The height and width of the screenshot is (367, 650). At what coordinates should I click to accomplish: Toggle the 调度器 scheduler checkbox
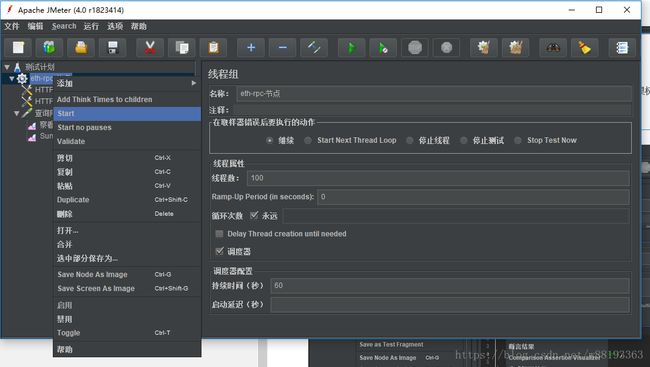click(x=220, y=251)
